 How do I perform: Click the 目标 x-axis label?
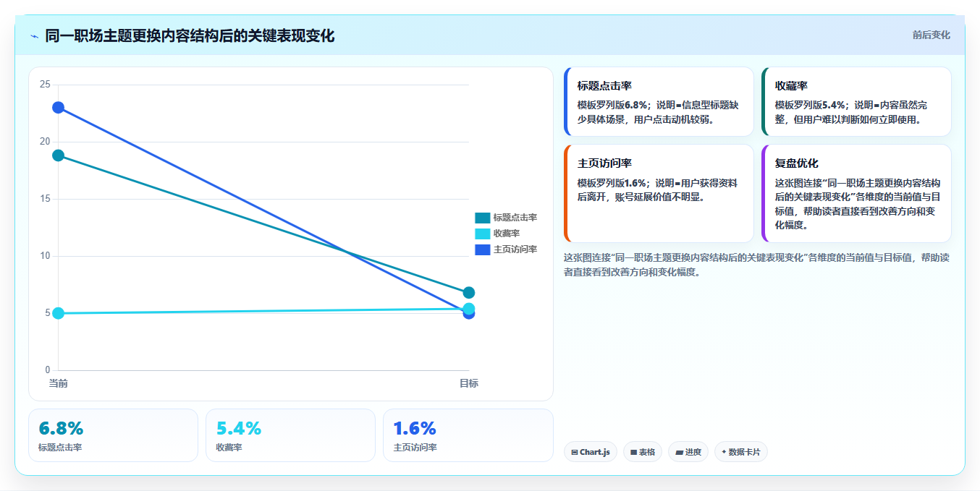468,383
